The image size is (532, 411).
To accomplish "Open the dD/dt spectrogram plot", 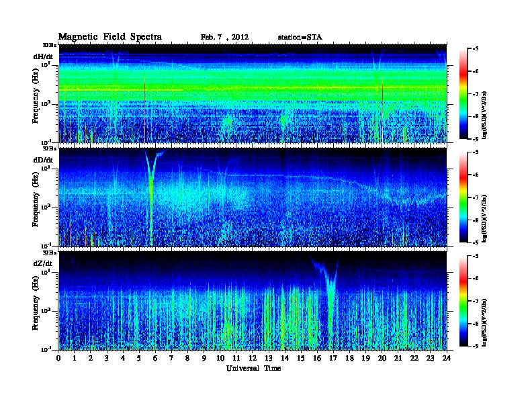I will [x=253, y=197].
